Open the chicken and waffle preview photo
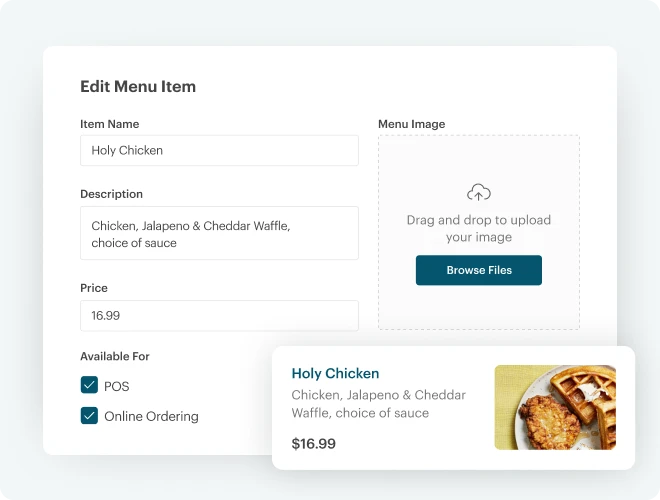Viewport: 660px width, 500px height. click(555, 407)
